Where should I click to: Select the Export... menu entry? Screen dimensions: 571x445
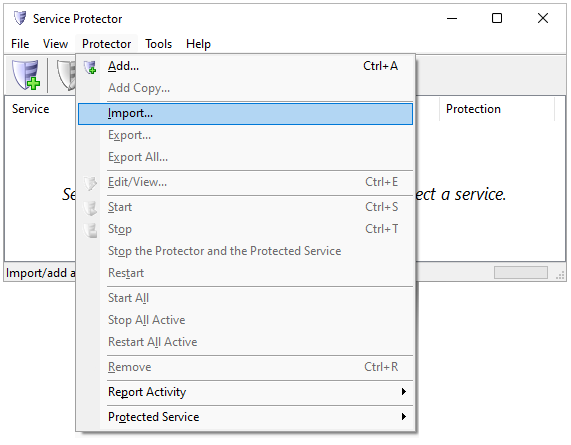pos(245,135)
